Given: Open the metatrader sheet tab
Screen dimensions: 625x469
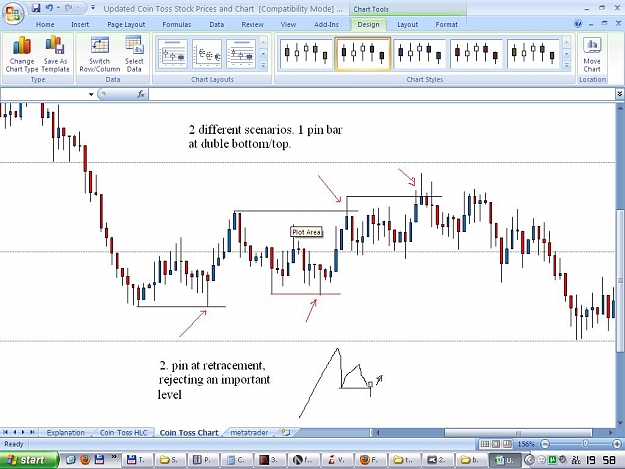Looking at the screenshot, I should coord(249,433).
